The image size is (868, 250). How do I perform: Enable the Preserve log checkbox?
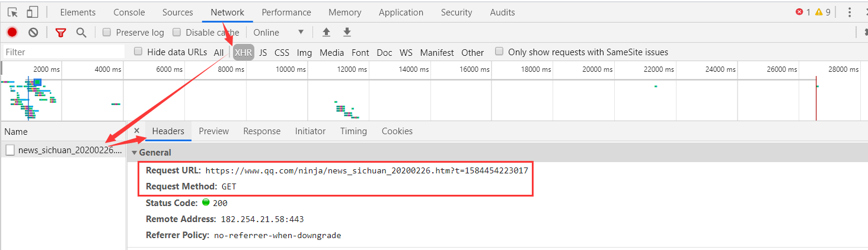pos(107,33)
